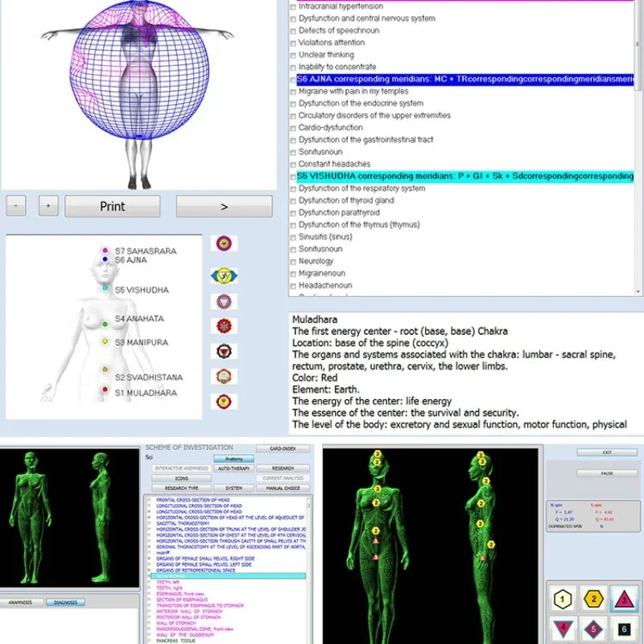Select the S5 VISHUDHA corresponding meridians row
The image size is (644, 644).
pyautogui.click(x=465, y=176)
